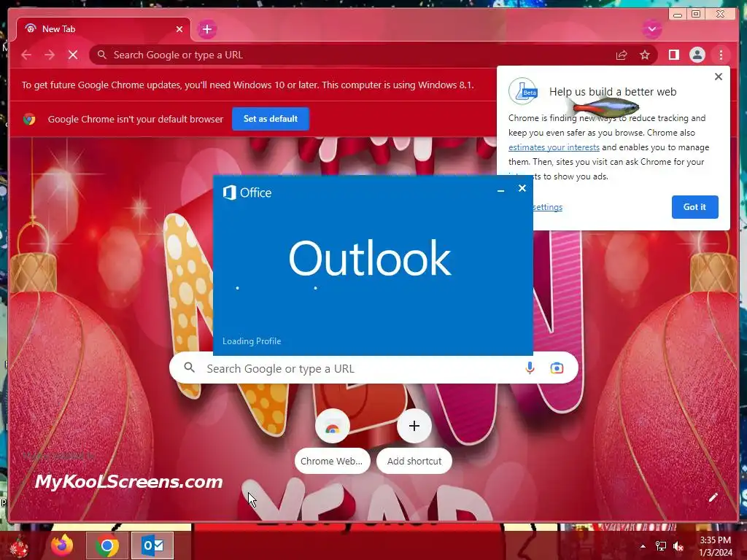Open the Chrome profile avatar menu
The image size is (747, 560).
[697, 55]
